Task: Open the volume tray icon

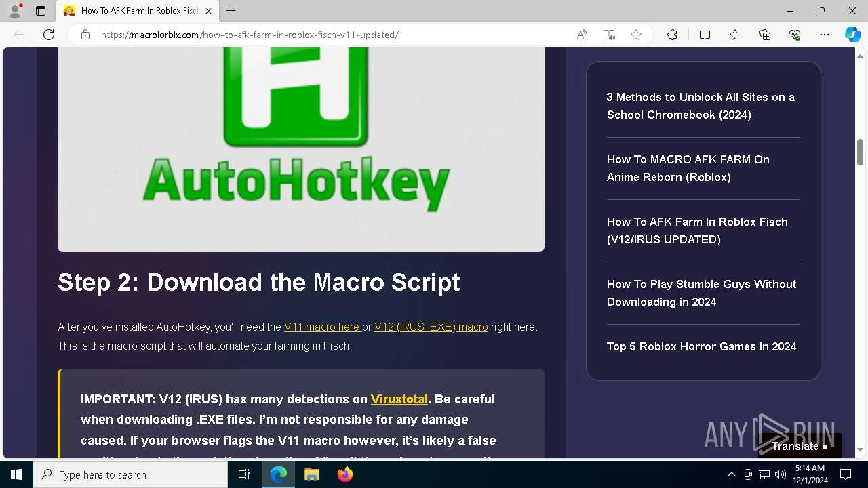Action: [x=781, y=474]
